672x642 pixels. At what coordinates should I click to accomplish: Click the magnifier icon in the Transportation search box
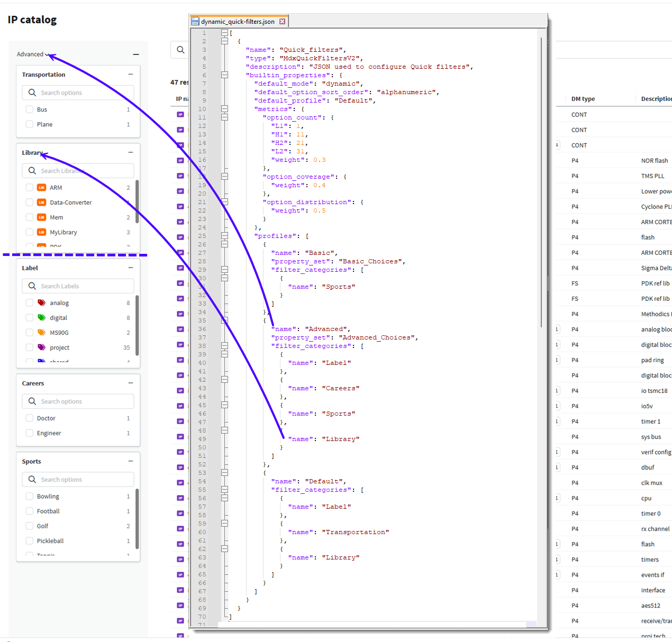[x=32, y=93]
